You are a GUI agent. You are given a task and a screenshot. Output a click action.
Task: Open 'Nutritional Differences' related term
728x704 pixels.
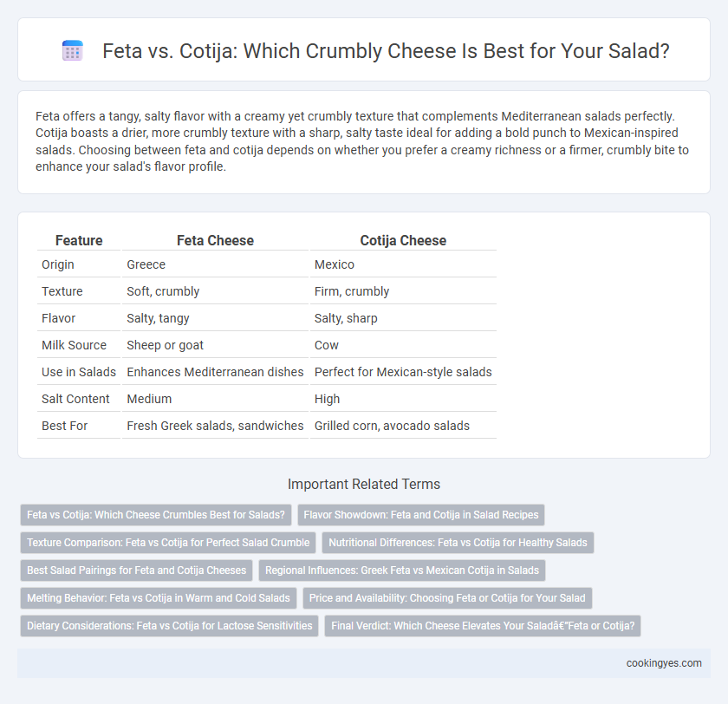pos(458,543)
